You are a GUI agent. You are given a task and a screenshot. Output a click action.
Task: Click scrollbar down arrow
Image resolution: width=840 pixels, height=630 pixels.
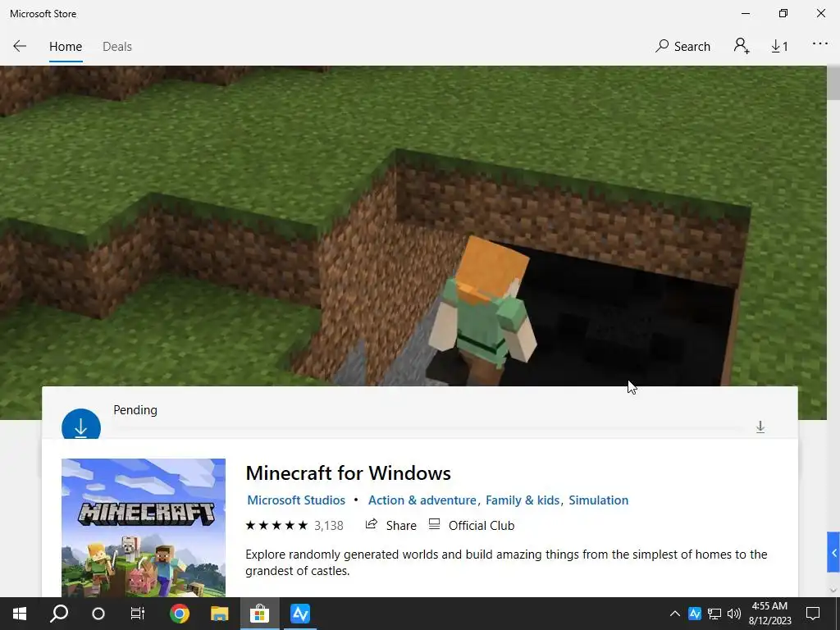[833, 590]
